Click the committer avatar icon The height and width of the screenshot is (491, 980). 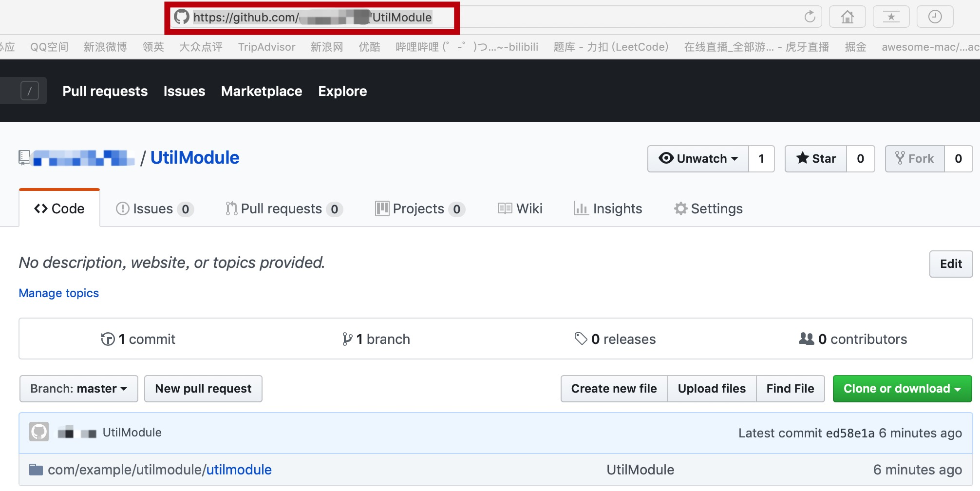39,432
